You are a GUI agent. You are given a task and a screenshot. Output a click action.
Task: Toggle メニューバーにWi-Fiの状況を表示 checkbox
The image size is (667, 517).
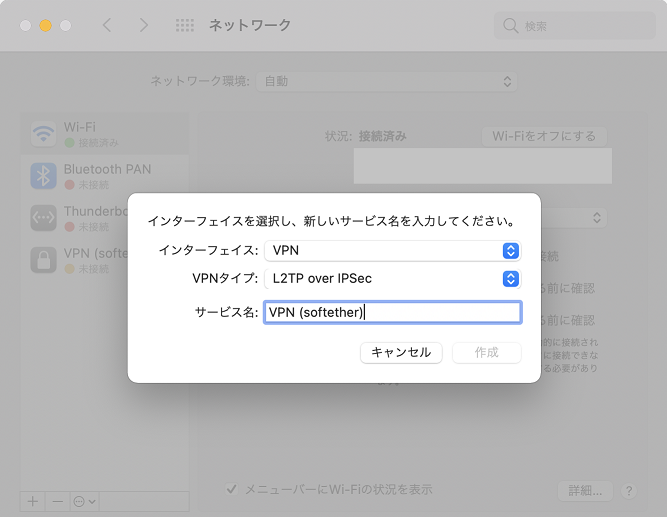click(231, 489)
